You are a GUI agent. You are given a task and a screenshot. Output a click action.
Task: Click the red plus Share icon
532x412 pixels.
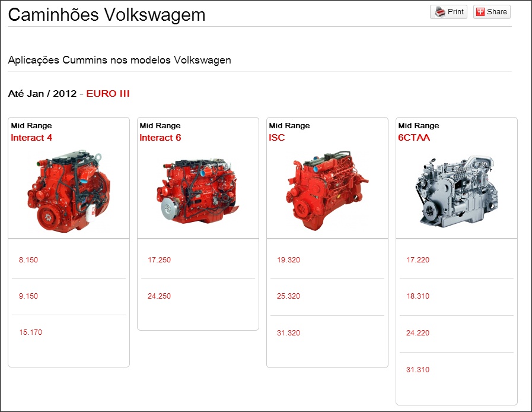[x=480, y=12]
